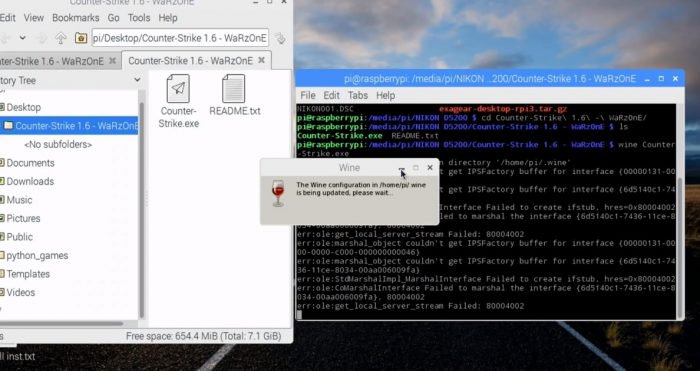The width and height of the screenshot is (700, 371).
Task: Click the Wine dialog title bar
Action: (x=349, y=167)
